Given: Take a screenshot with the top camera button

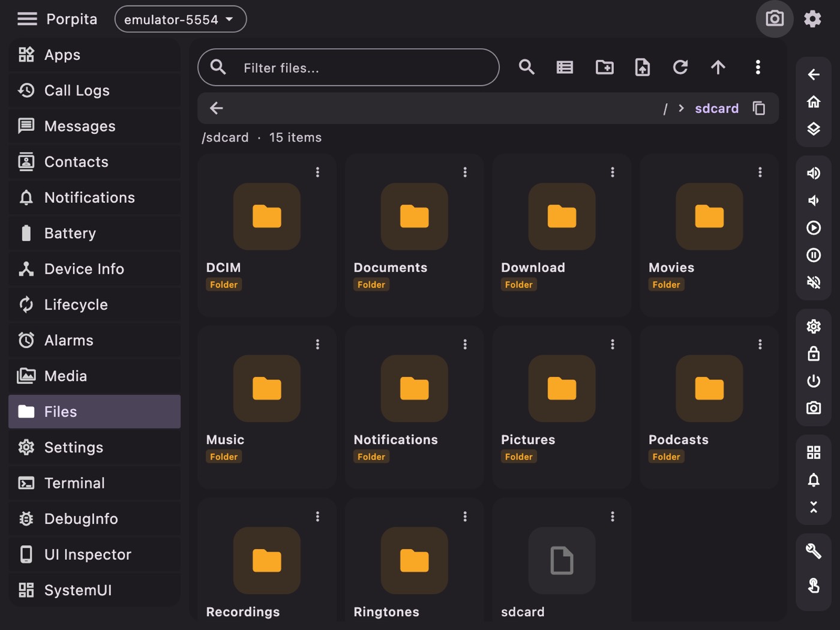Looking at the screenshot, I should [774, 19].
